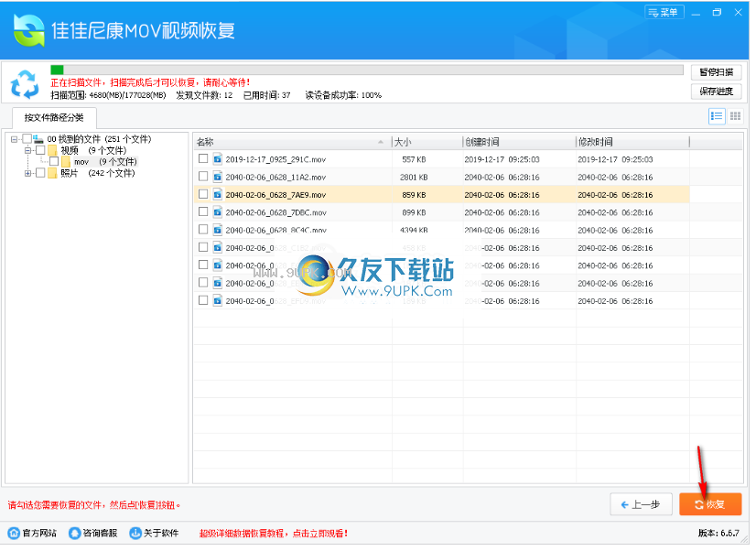Screen dimensions: 756x551
Task: Sort by the 名称 column header
Action: (292, 142)
